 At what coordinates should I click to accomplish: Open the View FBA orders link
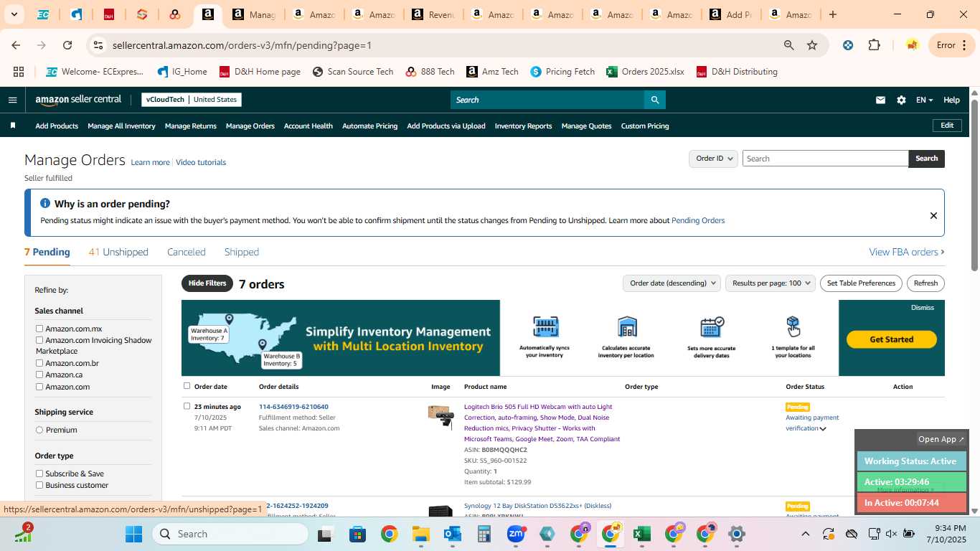(x=907, y=252)
